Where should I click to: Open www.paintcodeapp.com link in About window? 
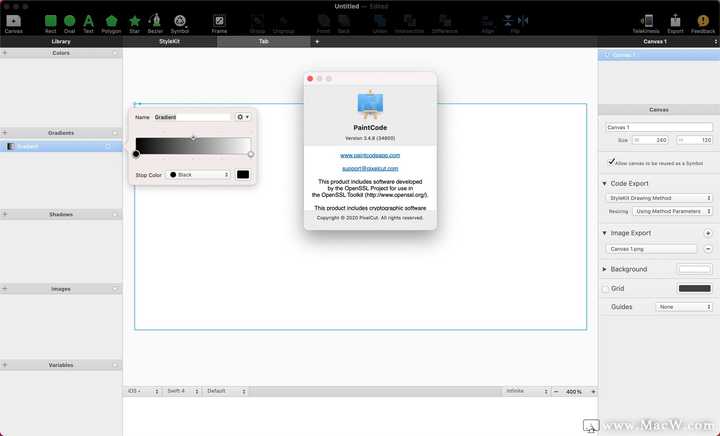click(370, 156)
